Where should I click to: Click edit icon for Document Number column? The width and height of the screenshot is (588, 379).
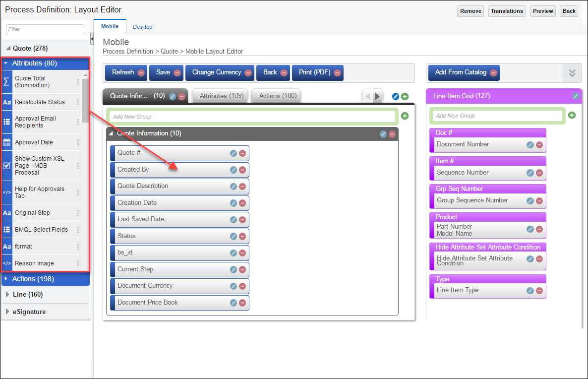[x=530, y=145]
